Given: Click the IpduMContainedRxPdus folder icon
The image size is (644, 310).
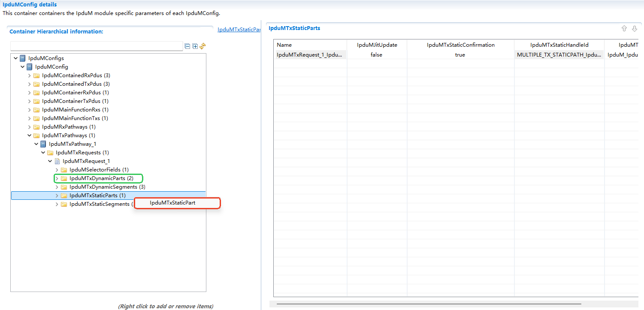Looking at the screenshot, I should tap(36, 75).
